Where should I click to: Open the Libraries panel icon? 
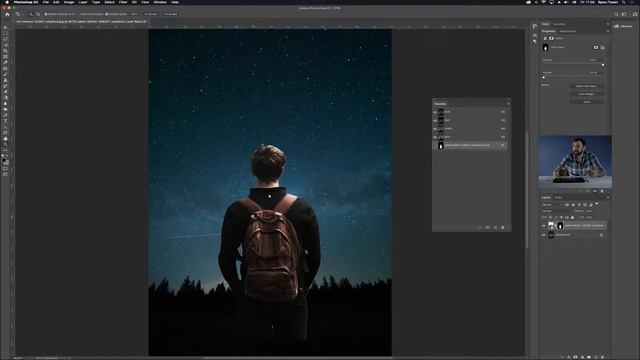616,26
